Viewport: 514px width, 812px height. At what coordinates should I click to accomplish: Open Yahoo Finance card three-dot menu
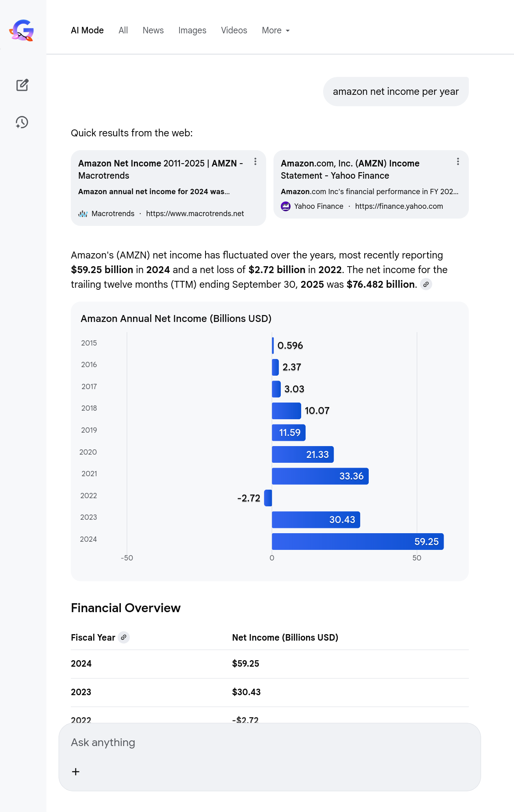pyautogui.click(x=458, y=162)
